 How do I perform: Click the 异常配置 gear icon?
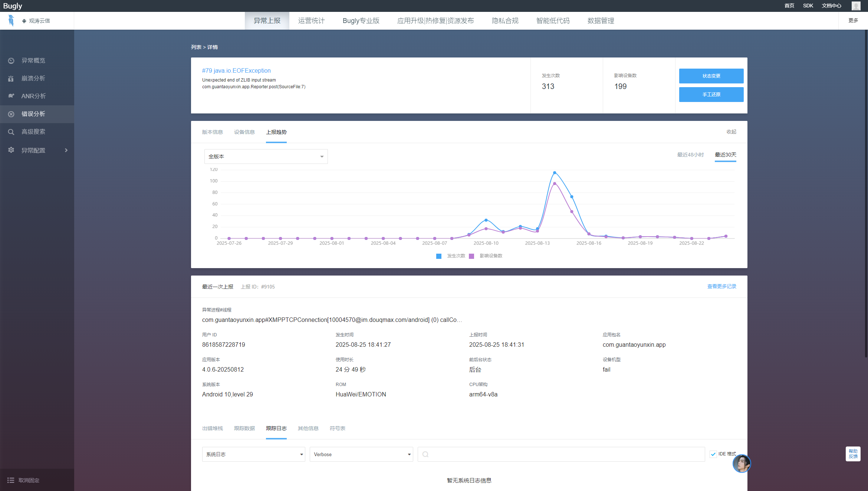tap(11, 150)
